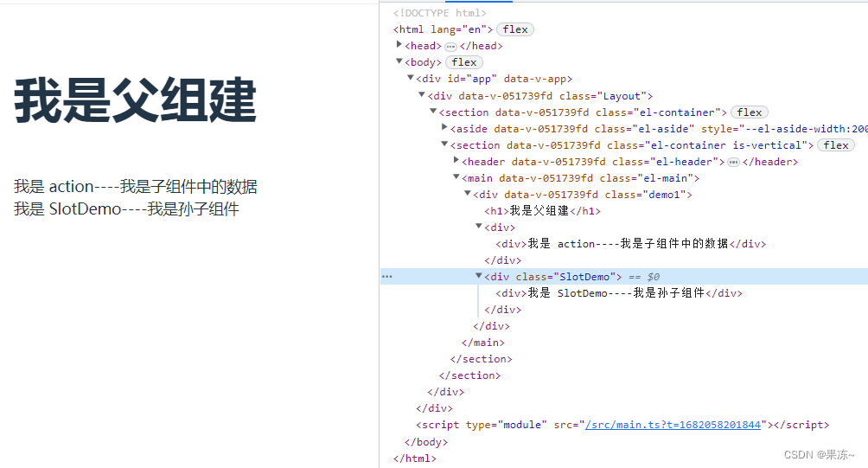Toggle flex badge on first el-container section
Screen dimensions: 868x468
coord(750,112)
